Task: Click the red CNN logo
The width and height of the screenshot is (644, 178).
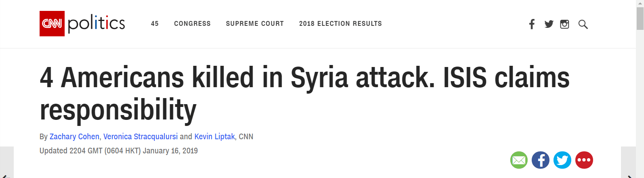Action: pos(52,23)
